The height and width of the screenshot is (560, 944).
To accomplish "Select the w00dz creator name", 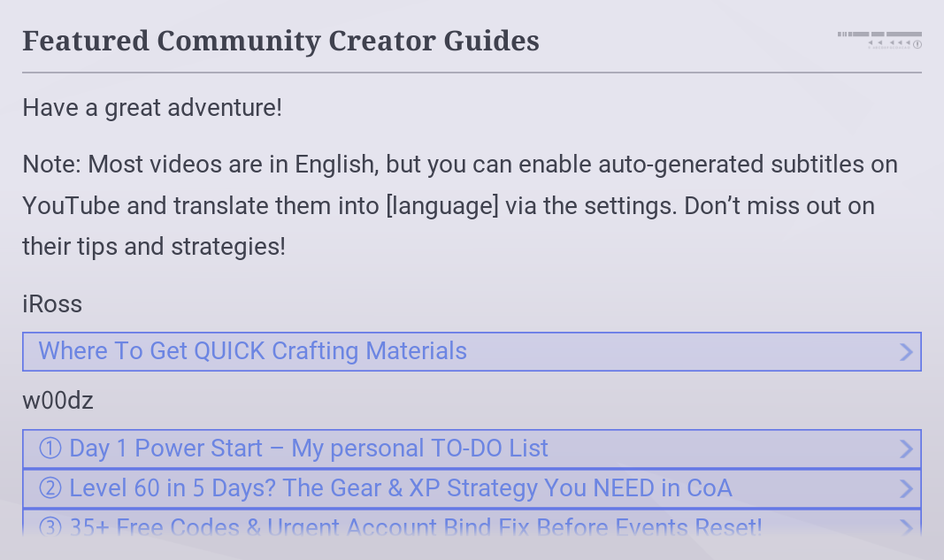I will [x=58, y=401].
